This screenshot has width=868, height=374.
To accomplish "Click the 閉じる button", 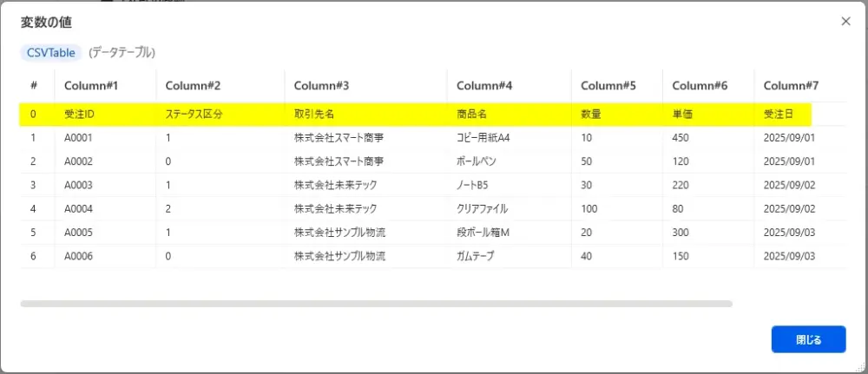I will click(x=807, y=339).
